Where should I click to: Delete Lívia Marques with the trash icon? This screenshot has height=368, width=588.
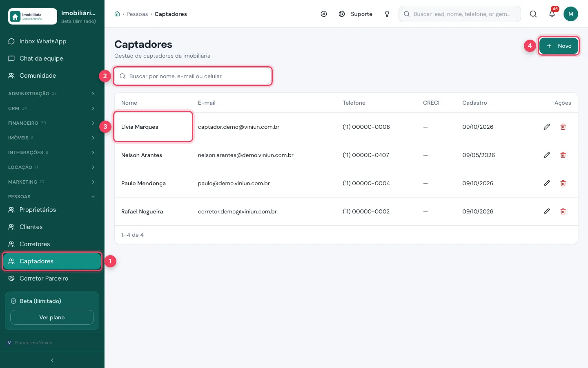pyautogui.click(x=563, y=127)
